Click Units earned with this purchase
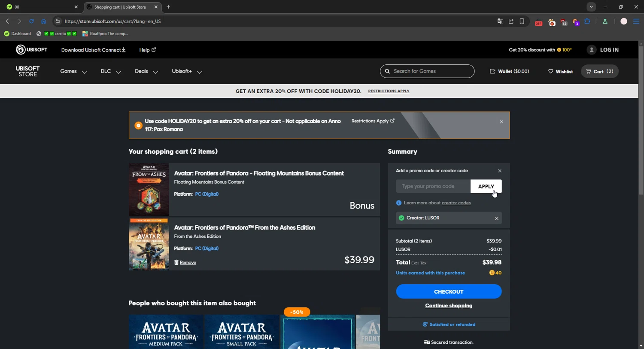Screen dimensions: 644x349 click(430, 273)
